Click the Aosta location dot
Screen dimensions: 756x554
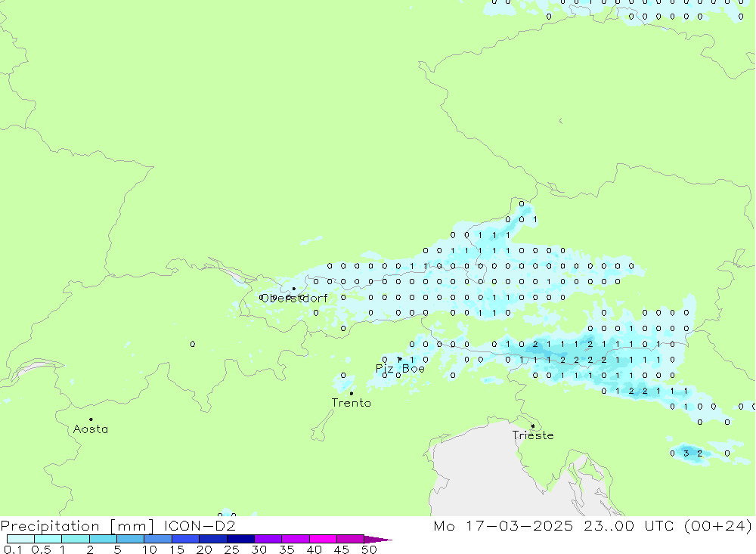tap(91, 419)
